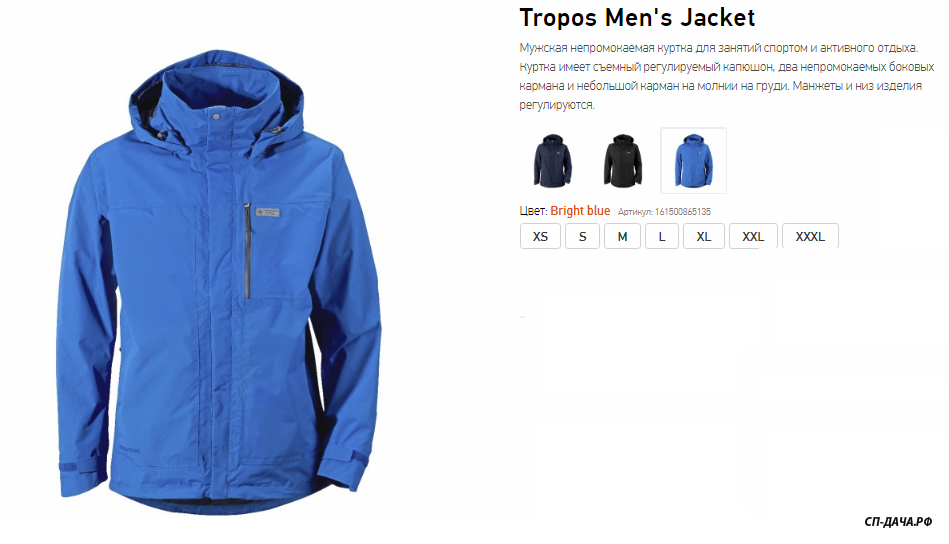Select the black jacket color thumbnail
949x544 pixels.
pos(623,161)
